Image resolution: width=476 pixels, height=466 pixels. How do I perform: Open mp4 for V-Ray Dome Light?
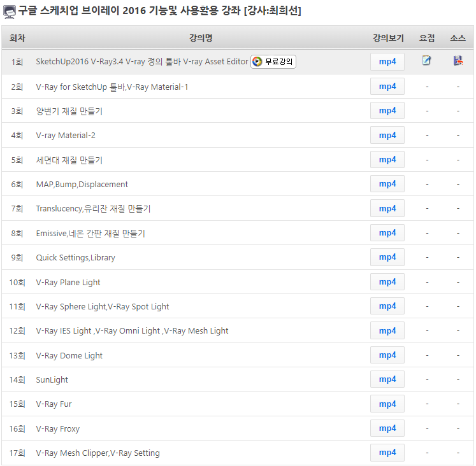387,355
